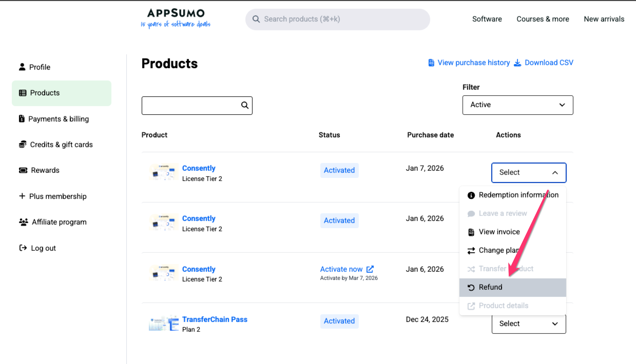Choose Refund from the actions menu
This screenshot has height=364, width=636.
tap(490, 287)
